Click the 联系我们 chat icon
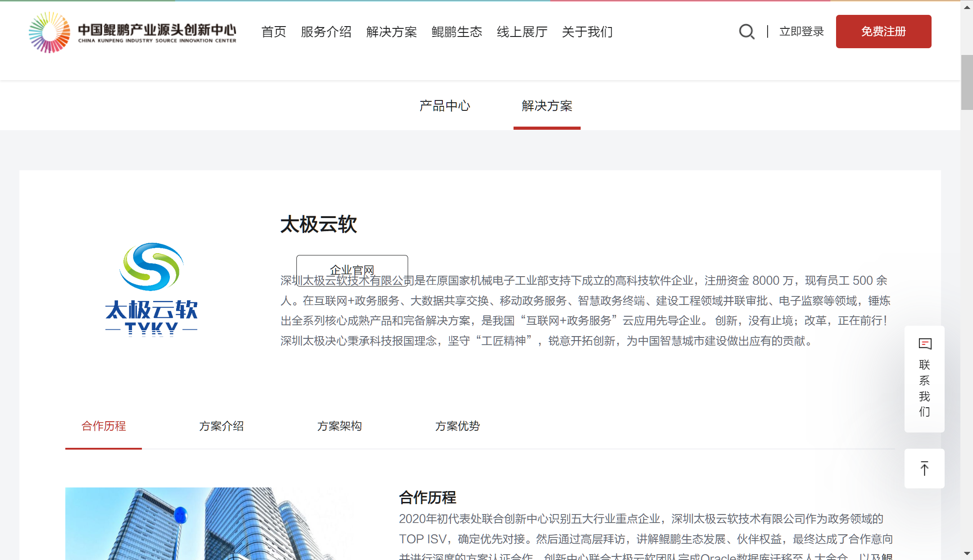Image resolution: width=973 pixels, height=560 pixels. [x=925, y=344]
